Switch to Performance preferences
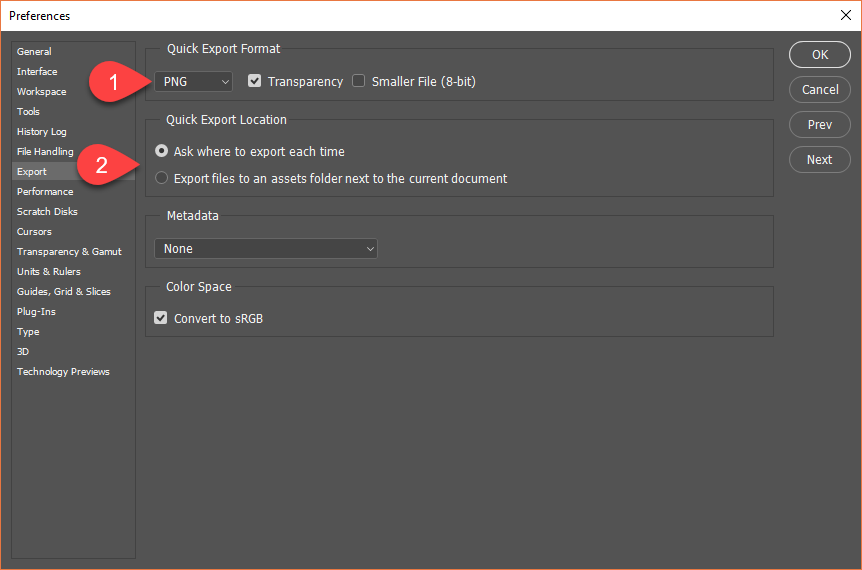The image size is (862, 570). click(x=45, y=192)
